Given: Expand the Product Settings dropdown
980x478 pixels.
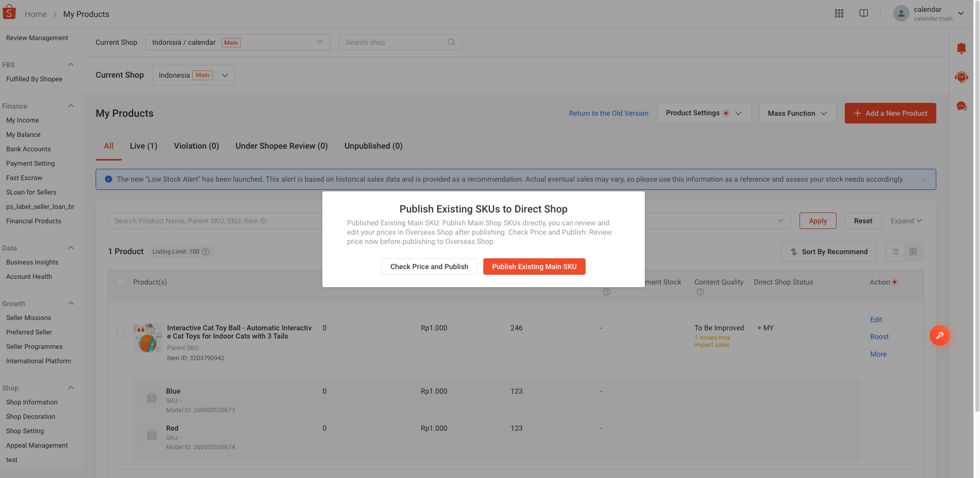Looking at the screenshot, I should (703, 113).
